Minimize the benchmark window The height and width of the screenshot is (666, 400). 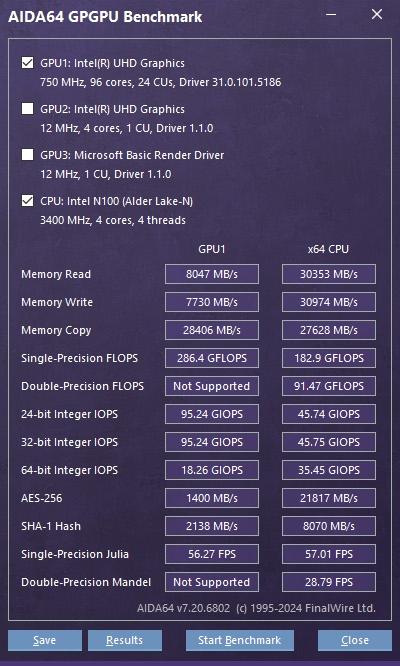click(x=331, y=14)
